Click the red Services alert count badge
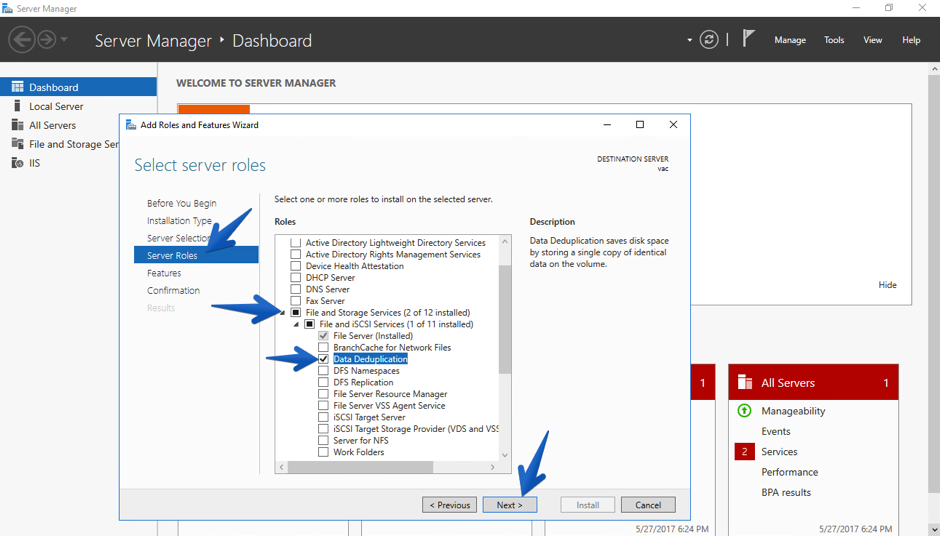This screenshot has height=536, width=940. coord(745,451)
